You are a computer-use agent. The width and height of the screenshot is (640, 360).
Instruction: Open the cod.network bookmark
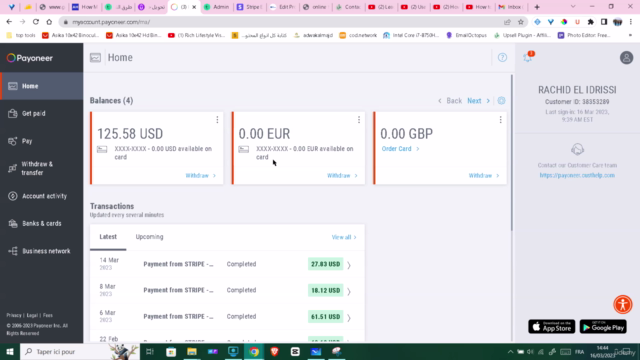tap(358, 36)
